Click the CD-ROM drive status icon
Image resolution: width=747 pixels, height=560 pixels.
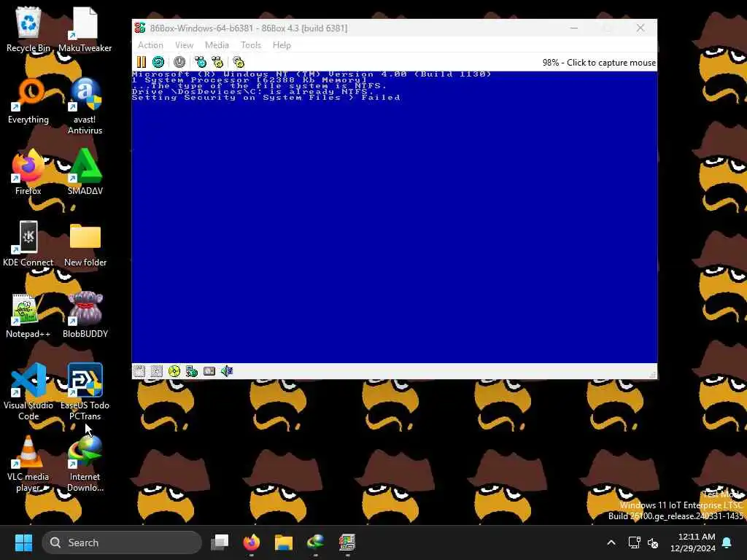(174, 371)
